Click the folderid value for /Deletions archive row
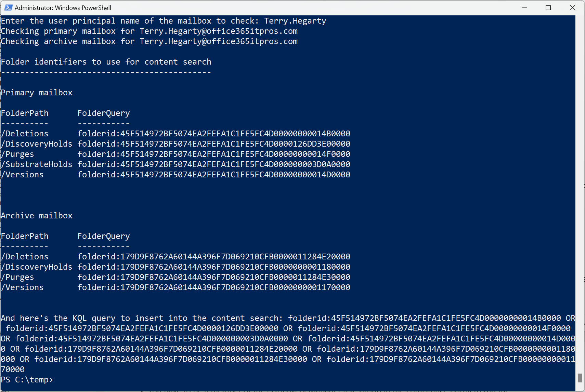The height and width of the screenshot is (392, 585). click(214, 256)
